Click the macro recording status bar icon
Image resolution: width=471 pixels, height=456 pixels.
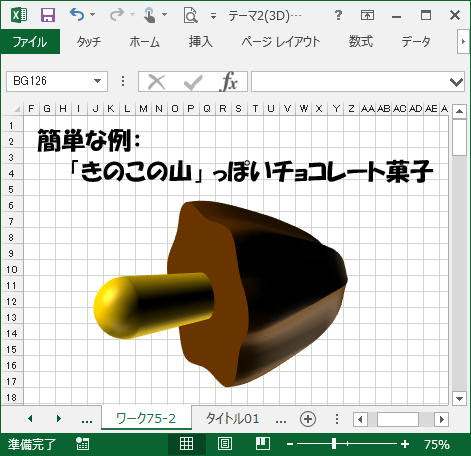pos(82,444)
